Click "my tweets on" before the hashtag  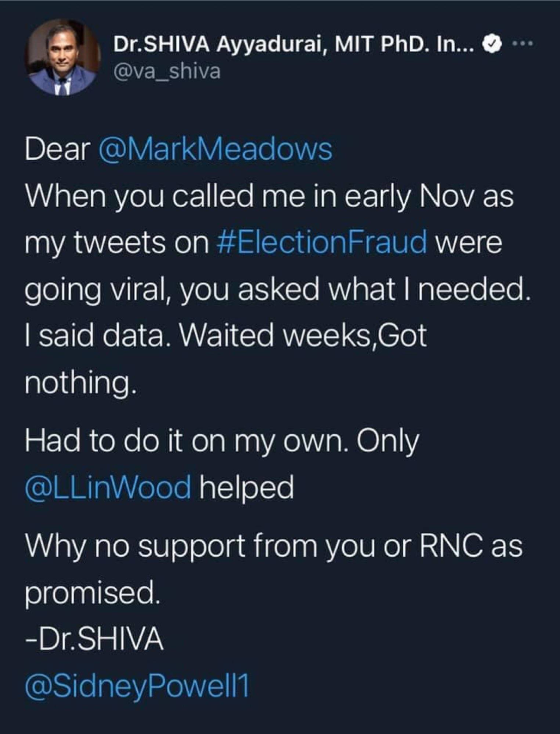coord(117,242)
